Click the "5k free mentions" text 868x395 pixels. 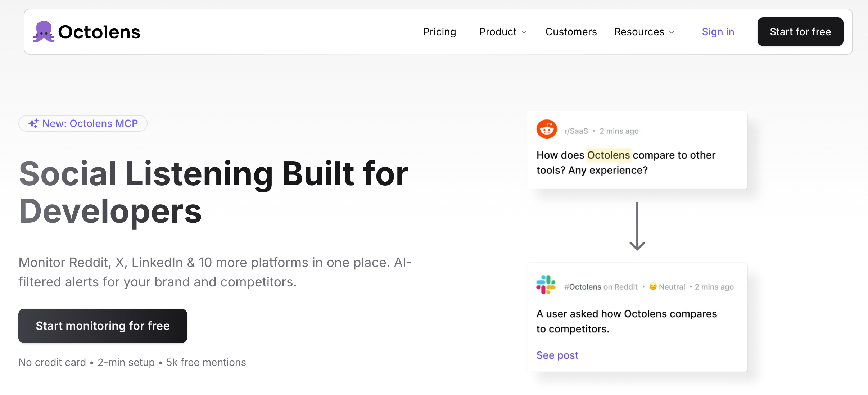(x=206, y=362)
